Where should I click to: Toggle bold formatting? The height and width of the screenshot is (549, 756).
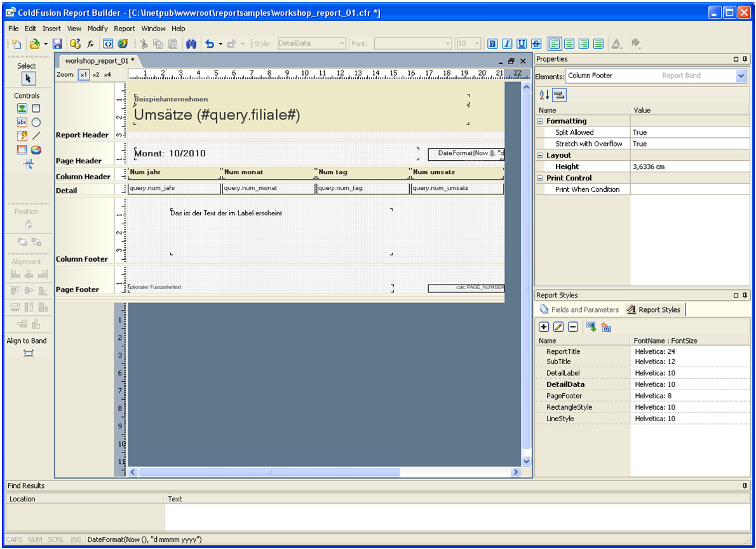pyautogui.click(x=492, y=44)
